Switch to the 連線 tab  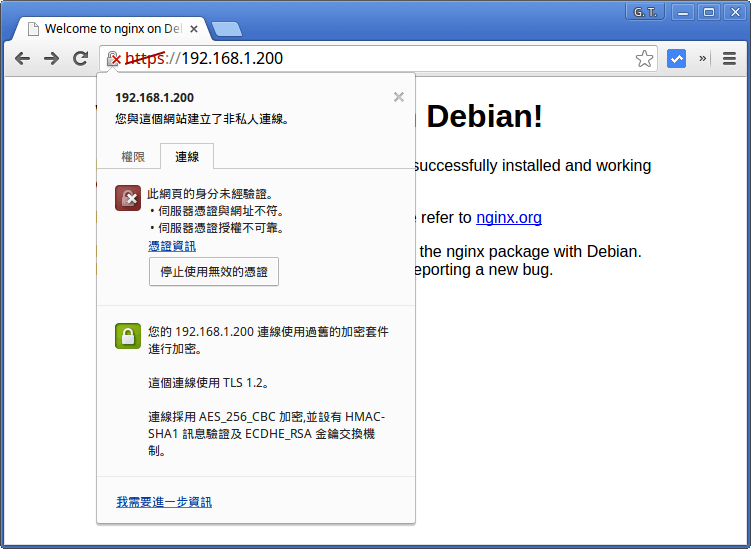pos(187,157)
